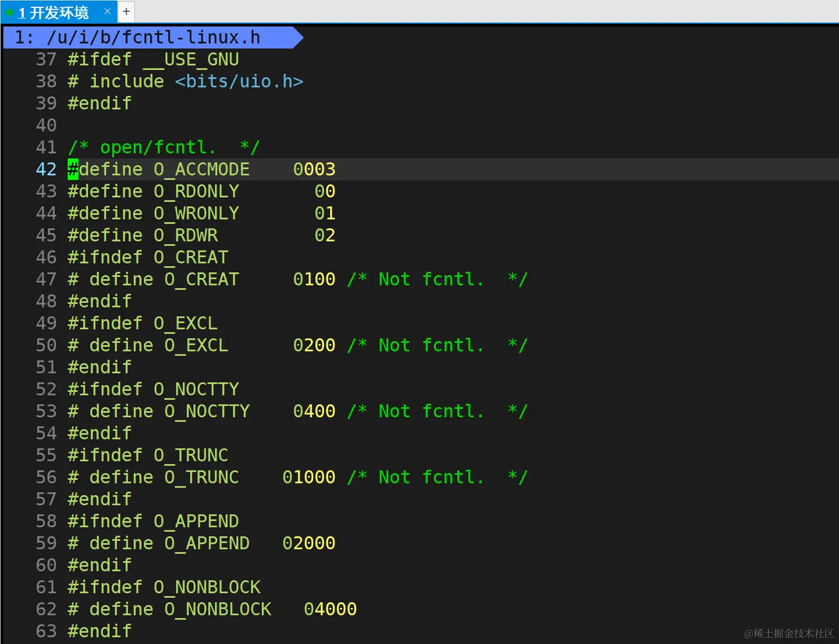The height and width of the screenshot is (644, 839).
Task: Click the value 02 of O_RDWR
Action: tap(325, 235)
